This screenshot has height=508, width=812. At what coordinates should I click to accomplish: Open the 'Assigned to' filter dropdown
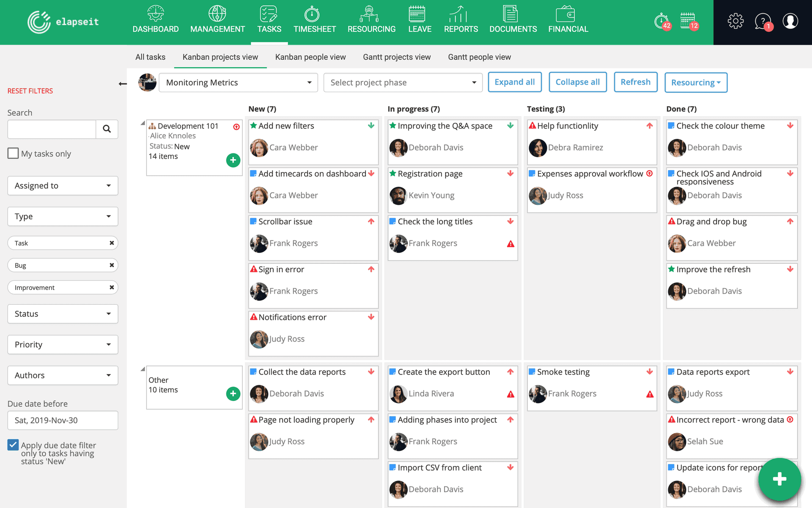tap(63, 185)
